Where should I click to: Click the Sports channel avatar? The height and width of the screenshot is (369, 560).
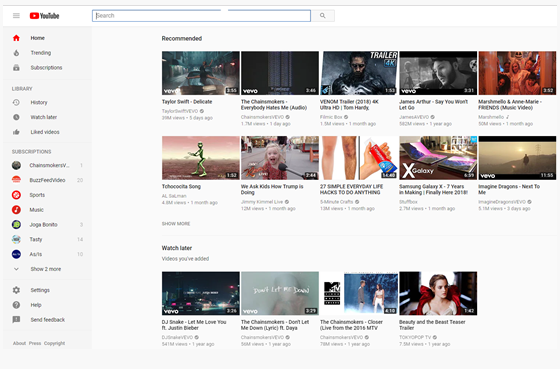coord(16,195)
